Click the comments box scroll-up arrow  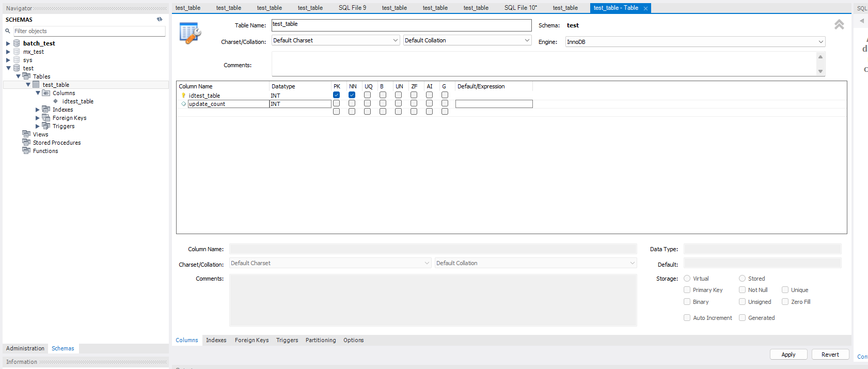(820, 57)
